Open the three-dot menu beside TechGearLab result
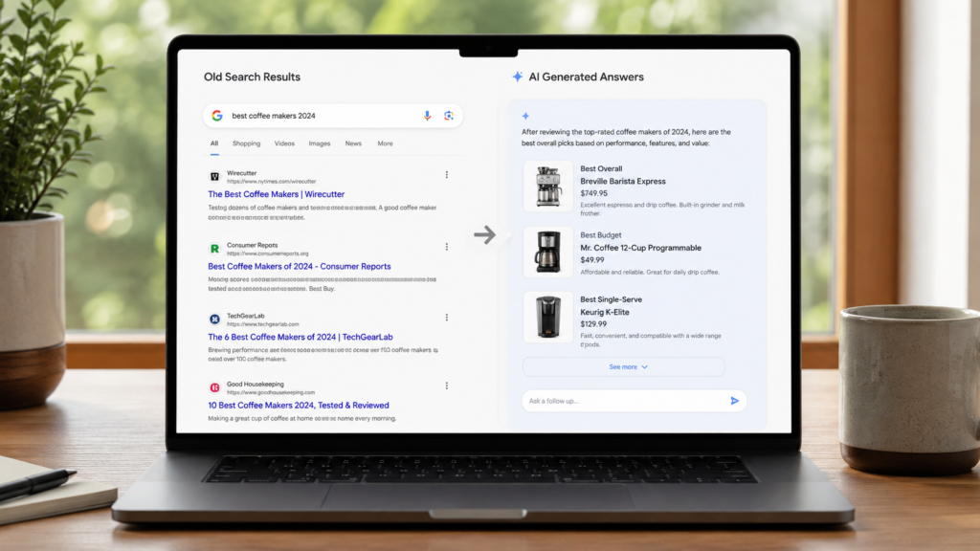 [446, 318]
